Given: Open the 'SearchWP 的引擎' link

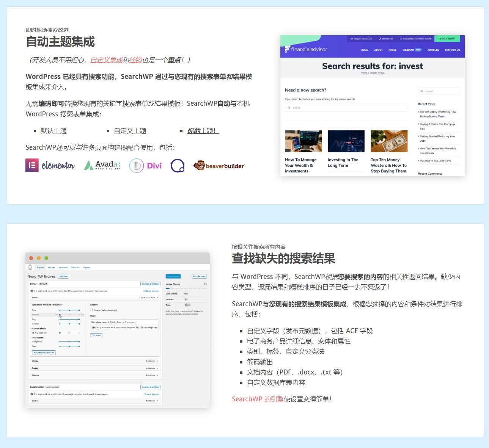Looking at the screenshot, I should 258,399.
